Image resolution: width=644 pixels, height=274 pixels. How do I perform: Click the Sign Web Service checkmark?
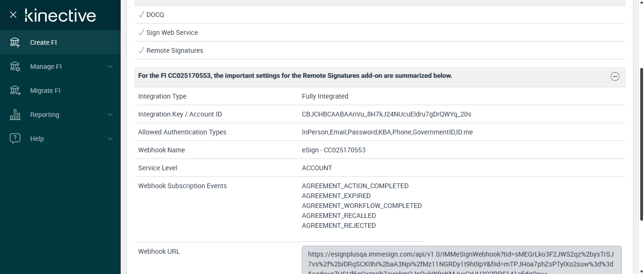click(x=141, y=33)
